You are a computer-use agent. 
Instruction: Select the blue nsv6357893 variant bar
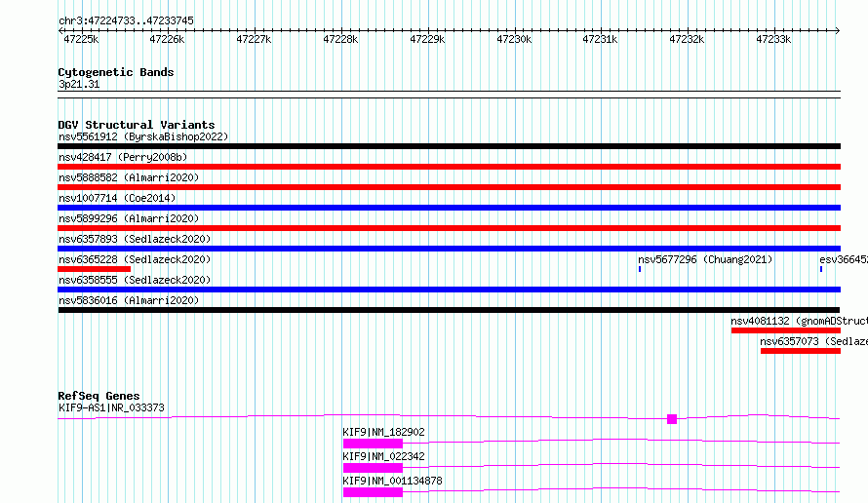[x=449, y=249]
